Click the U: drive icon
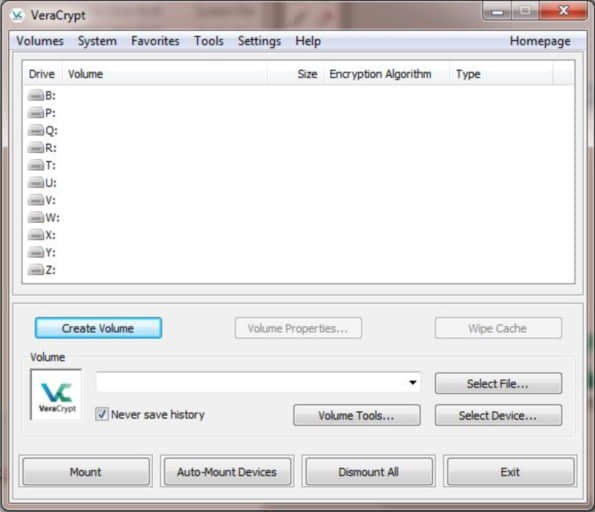 click(36, 183)
